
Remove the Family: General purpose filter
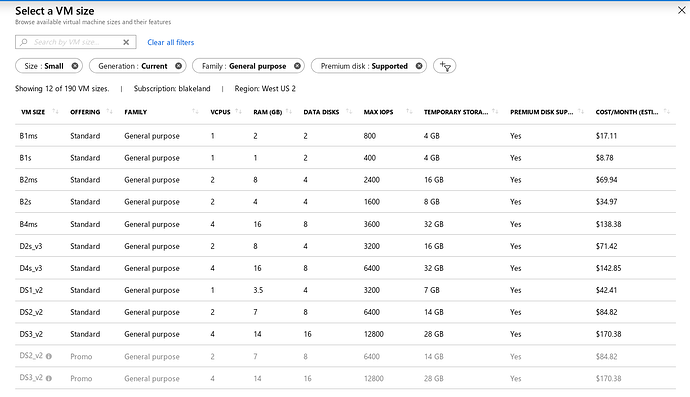(x=297, y=66)
